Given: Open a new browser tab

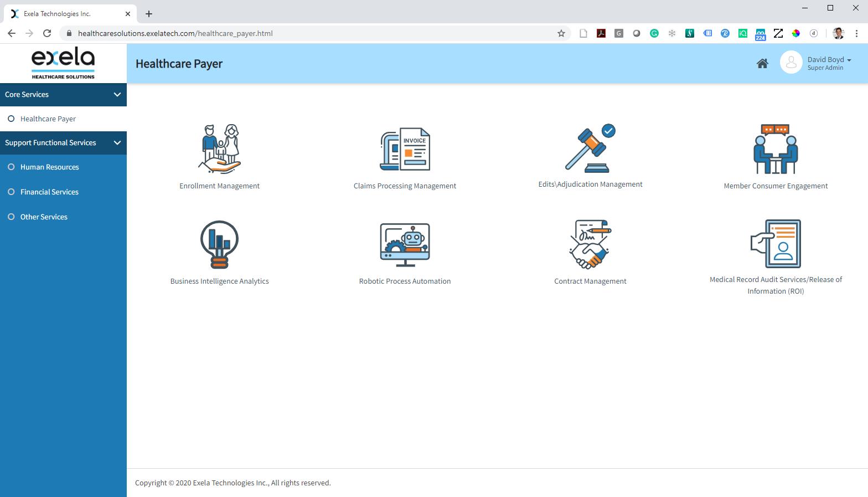Looking at the screenshot, I should [148, 14].
